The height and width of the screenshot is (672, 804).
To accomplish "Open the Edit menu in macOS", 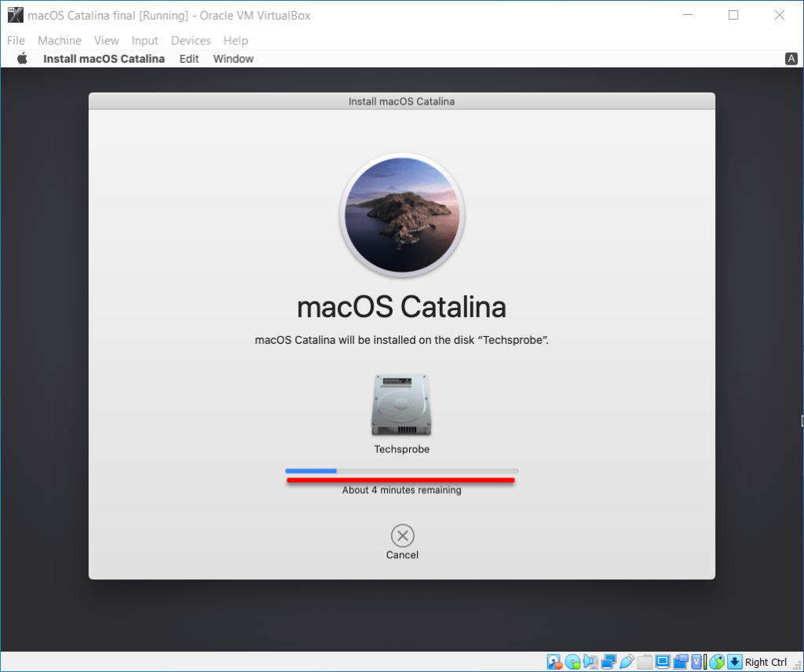I will point(188,58).
